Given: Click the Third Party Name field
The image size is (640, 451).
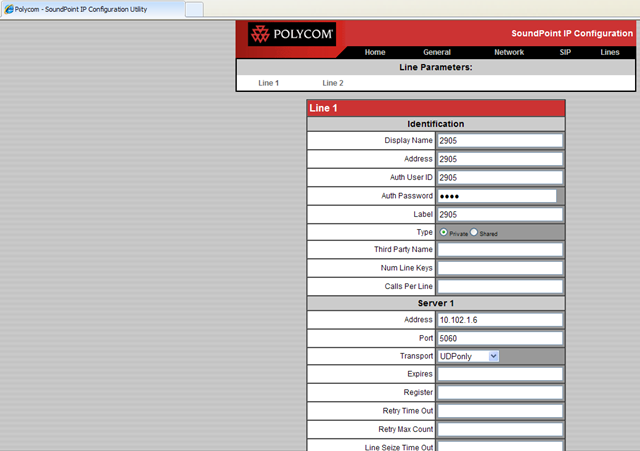Looking at the screenshot, I should point(500,249).
